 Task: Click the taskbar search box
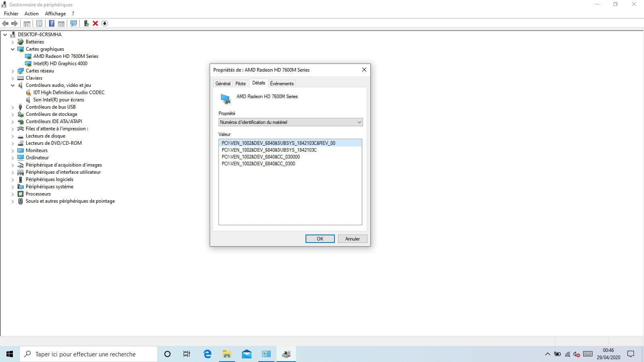[x=89, y=354]
